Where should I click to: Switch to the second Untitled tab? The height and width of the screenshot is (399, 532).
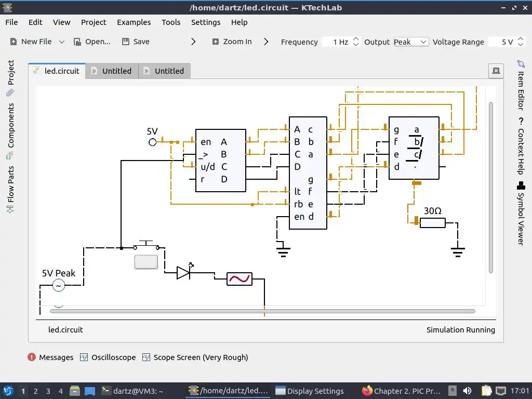(x=164, y=71)
